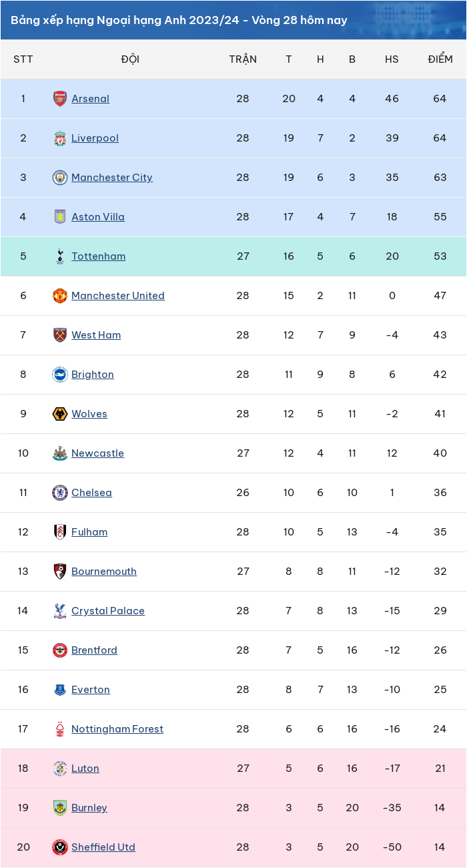Viewport: 467px width, 868px height.
Task: Click the Burnley club crest icon
Action: click(x=60, y=808)
